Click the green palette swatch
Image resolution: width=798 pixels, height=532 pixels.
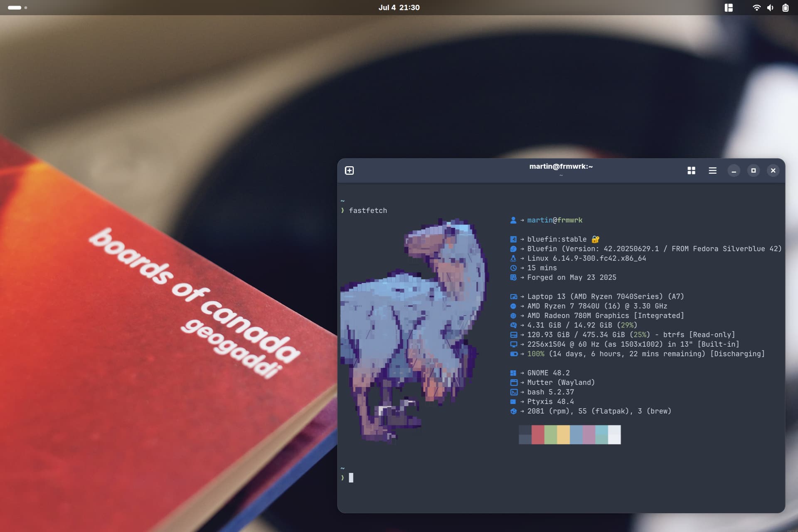click(x=551, y=435)
